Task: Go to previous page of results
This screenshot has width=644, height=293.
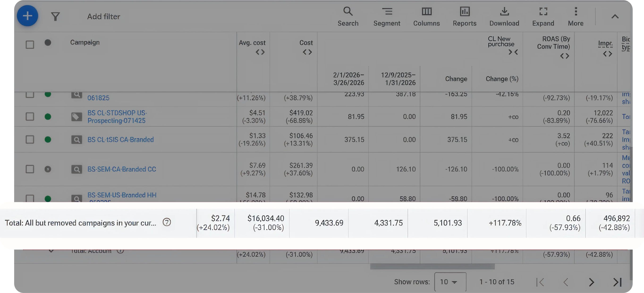Action: [566, 282]
